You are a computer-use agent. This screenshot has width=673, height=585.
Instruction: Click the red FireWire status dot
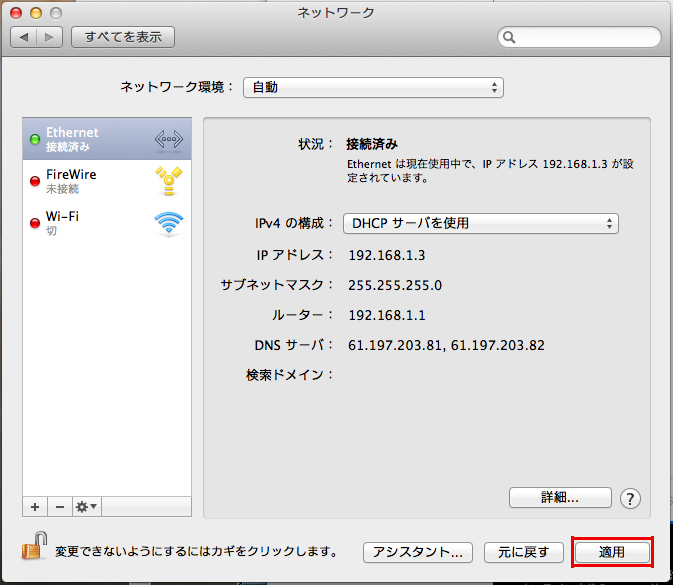(35, 181)
